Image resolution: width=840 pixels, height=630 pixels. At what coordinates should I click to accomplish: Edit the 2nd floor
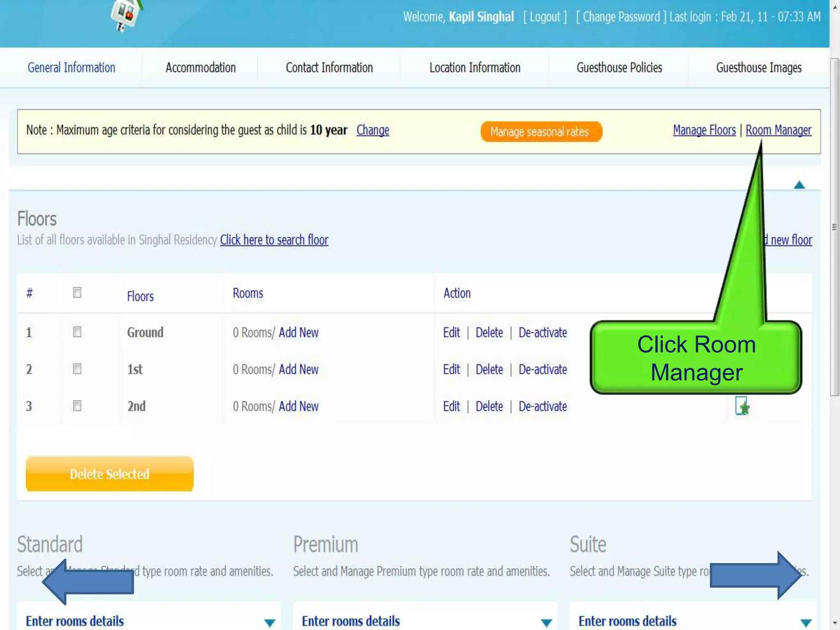click(452, 406)
